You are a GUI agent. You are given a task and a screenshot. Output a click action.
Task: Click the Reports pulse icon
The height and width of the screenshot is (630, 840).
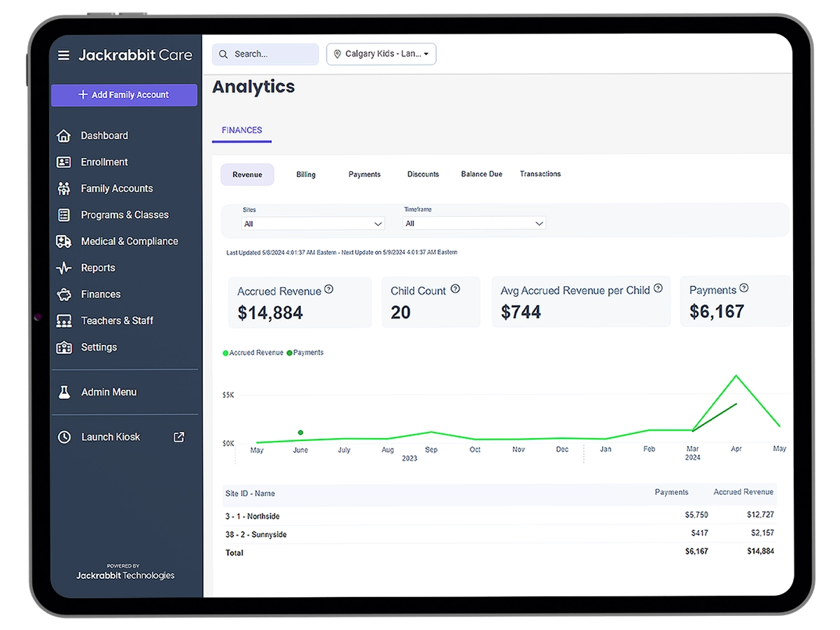[64, 268]
